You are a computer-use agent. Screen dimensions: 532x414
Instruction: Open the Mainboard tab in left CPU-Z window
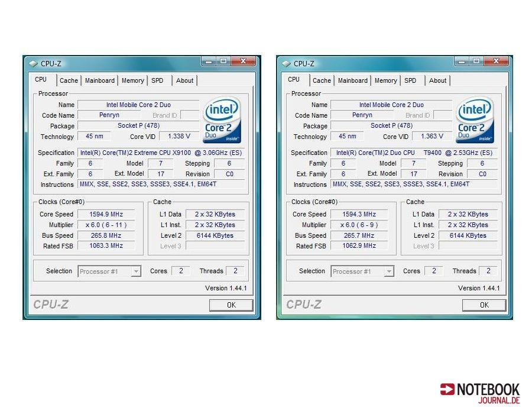click(x=100, y=80)
